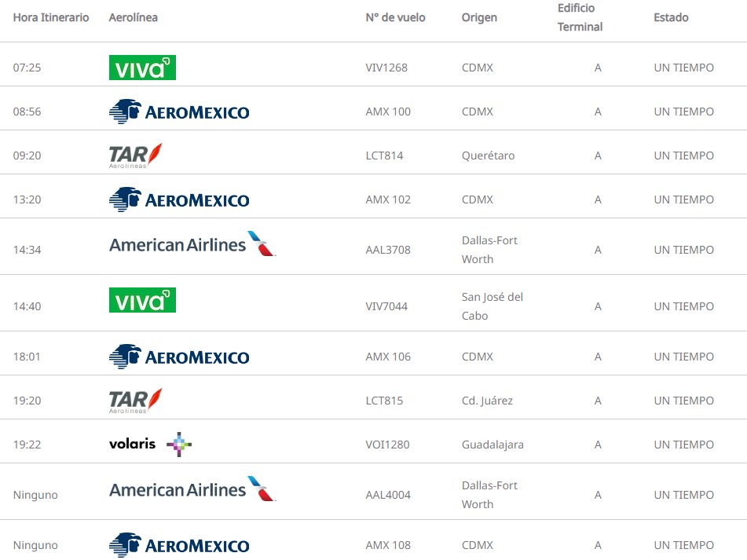The width and height of the screenshot is (747, 560).
Task: Click the Querétaro origin cell
Action: (488, 156)
